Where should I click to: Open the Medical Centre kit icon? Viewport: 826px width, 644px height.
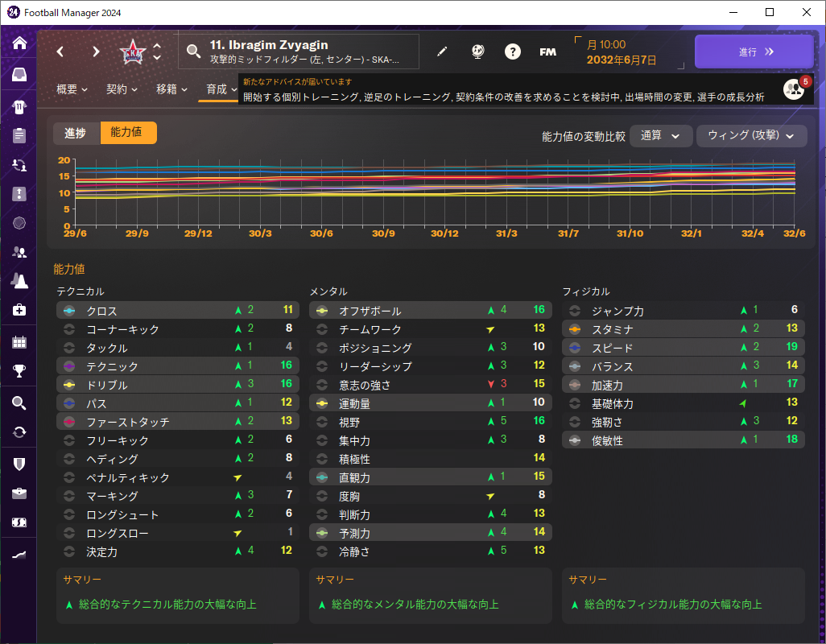[x=19, y=310]
